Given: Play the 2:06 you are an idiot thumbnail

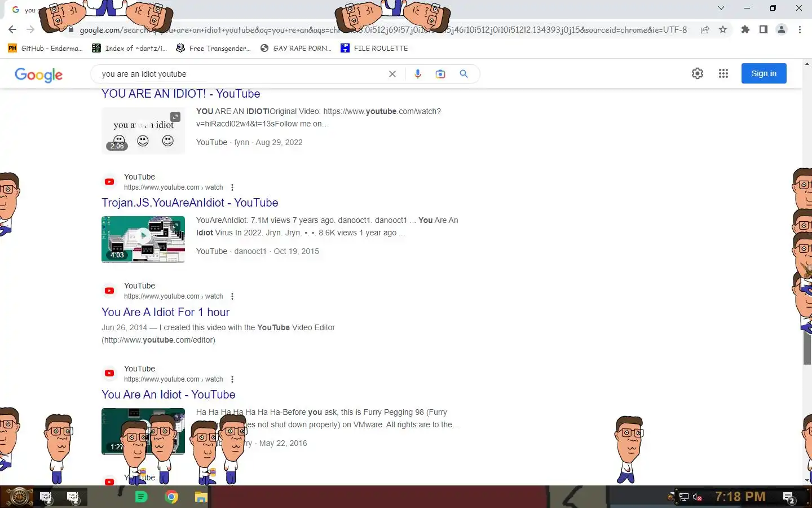Looking at the screenshot, I should click(143, 131).
